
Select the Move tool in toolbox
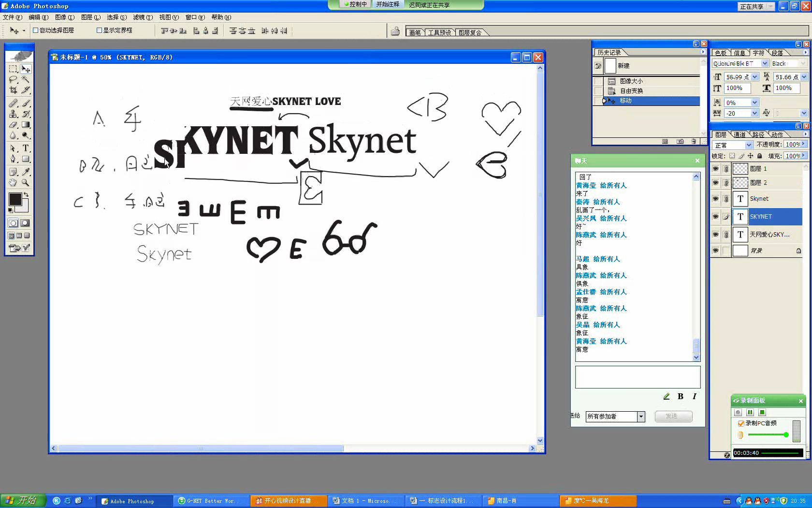(26, 69)
